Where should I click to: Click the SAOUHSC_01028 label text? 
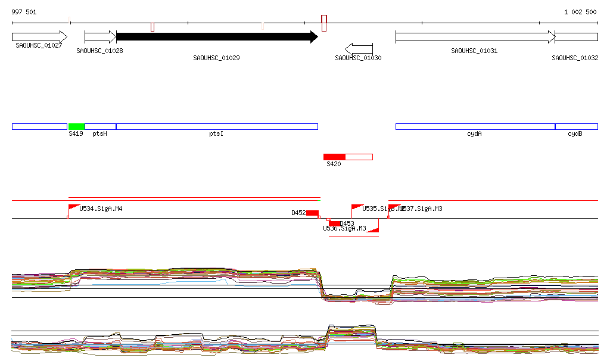[x=99, y=51]
